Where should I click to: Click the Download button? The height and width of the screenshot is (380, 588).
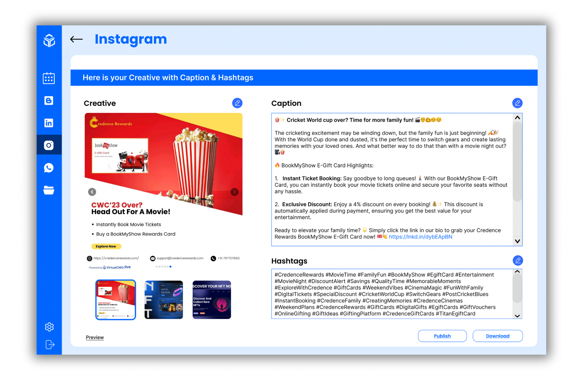[x=498, y=336]
